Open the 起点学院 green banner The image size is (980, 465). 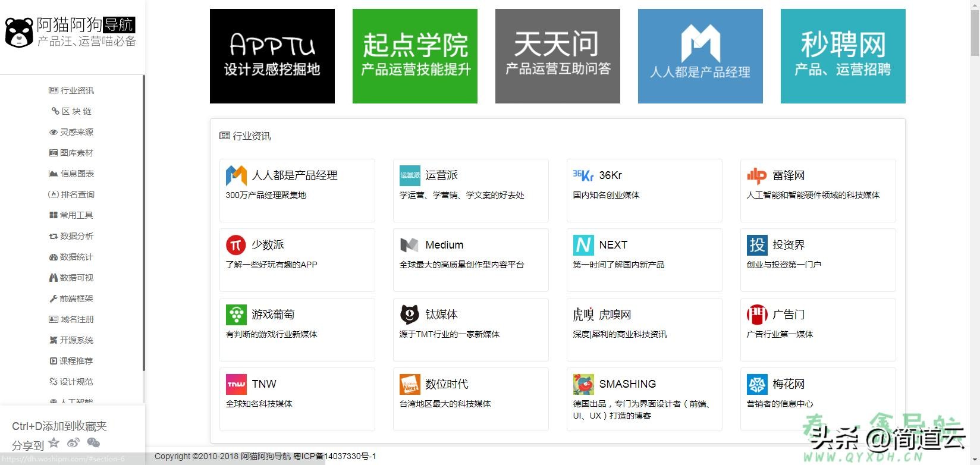414,56
